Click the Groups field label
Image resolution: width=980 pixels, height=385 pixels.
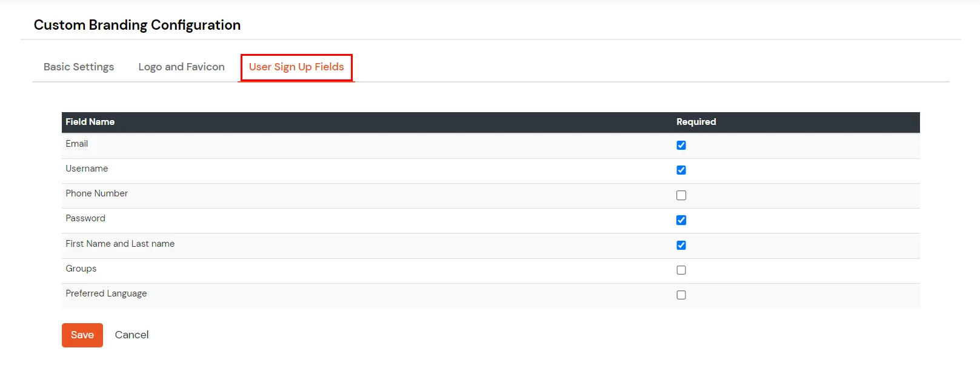tap(81, 269)
